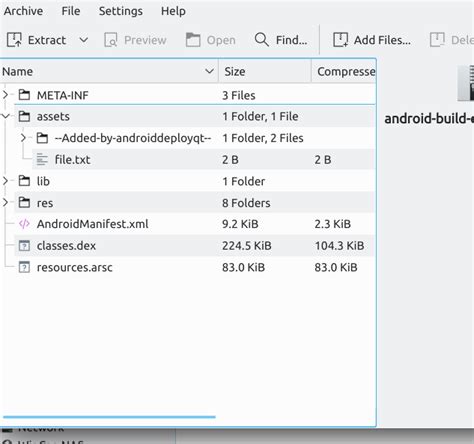Select the res row name

(45, 203)
